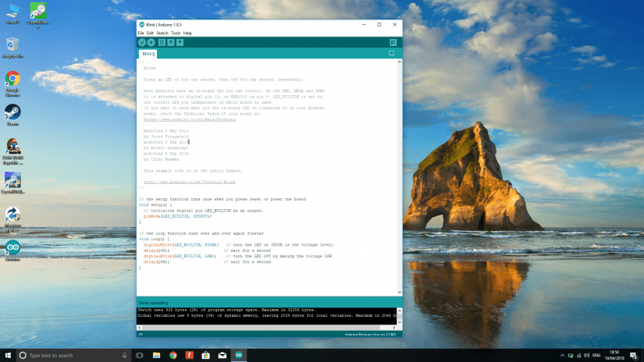
Task: Open Microsoft Store from the taskbar
Action: click(206, 356)
